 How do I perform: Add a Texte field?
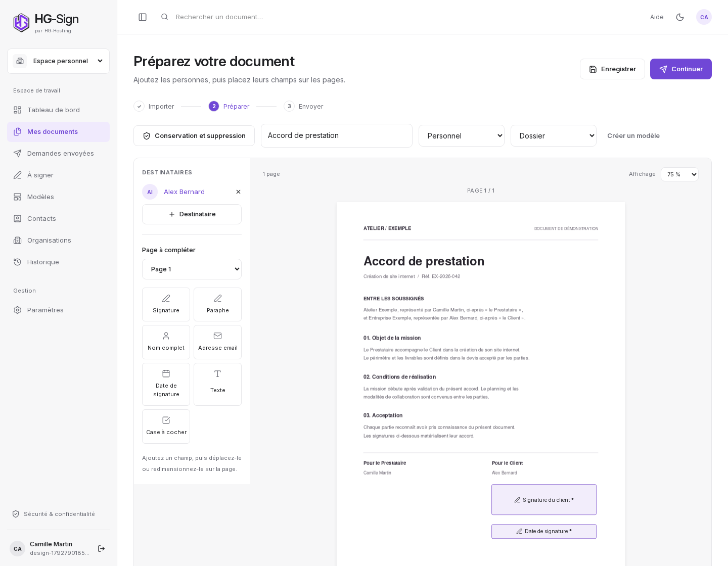pyautogui.click(x=217, y=384)
